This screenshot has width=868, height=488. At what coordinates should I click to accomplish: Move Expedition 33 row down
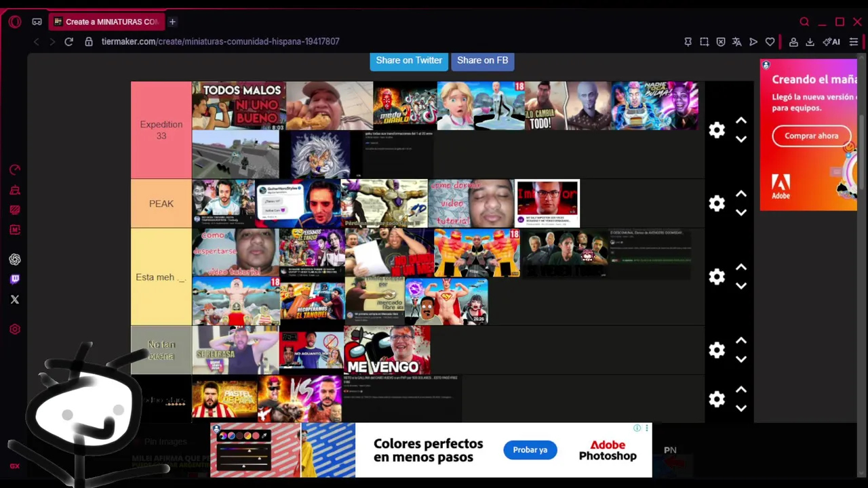[x=741, y=139]
